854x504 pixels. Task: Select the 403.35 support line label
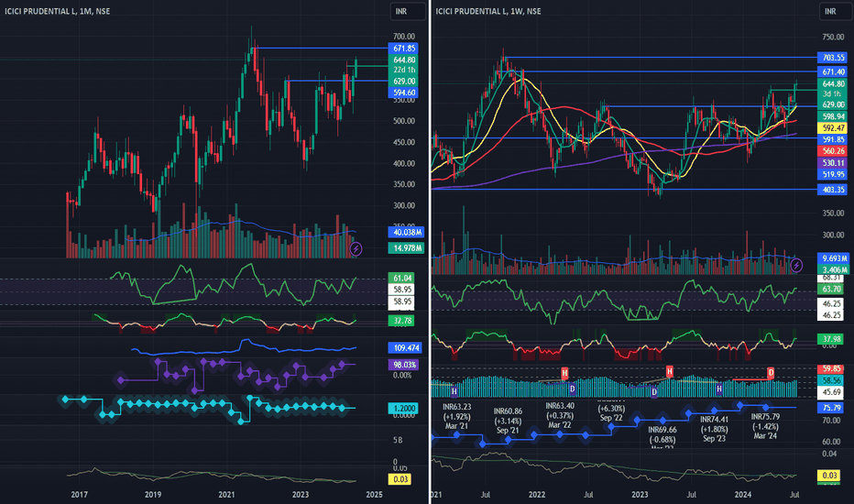pos(833,190)
